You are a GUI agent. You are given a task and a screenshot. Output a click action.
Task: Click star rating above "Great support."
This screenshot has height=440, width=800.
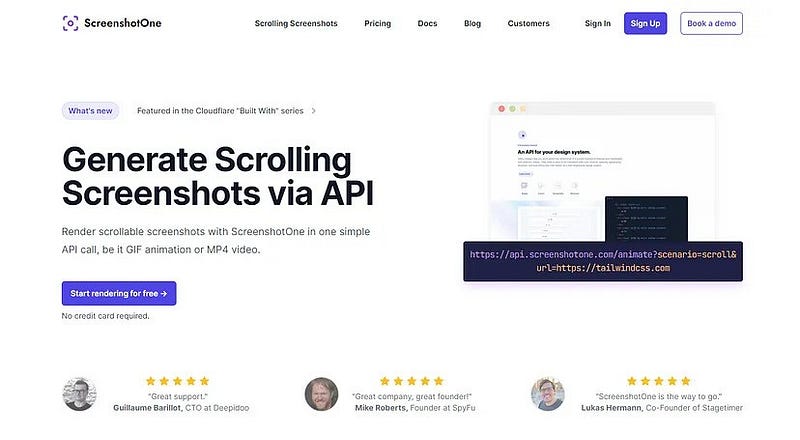point(178,381)
